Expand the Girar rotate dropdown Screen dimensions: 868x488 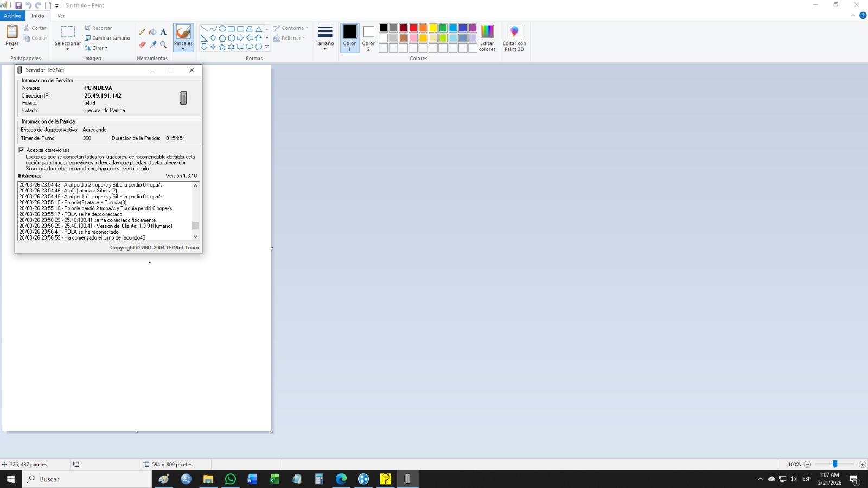tap(97, 48)
